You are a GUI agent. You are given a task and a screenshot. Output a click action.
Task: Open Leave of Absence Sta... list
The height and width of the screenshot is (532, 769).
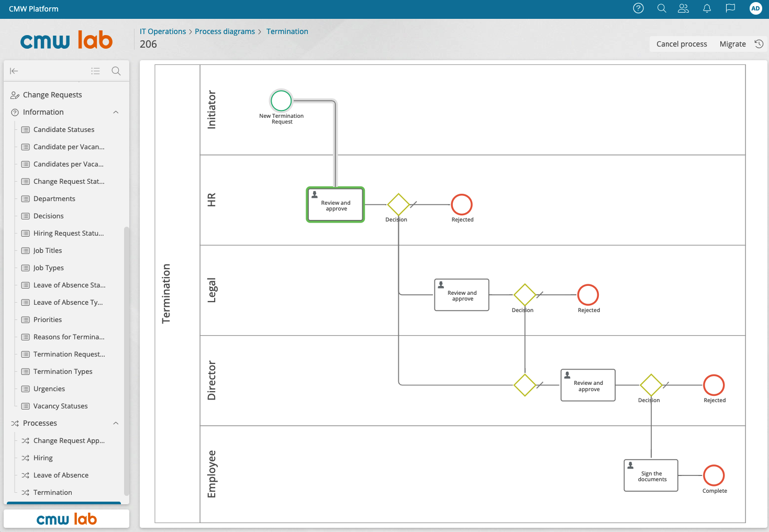pyautogui.click(x=70, y=285)
